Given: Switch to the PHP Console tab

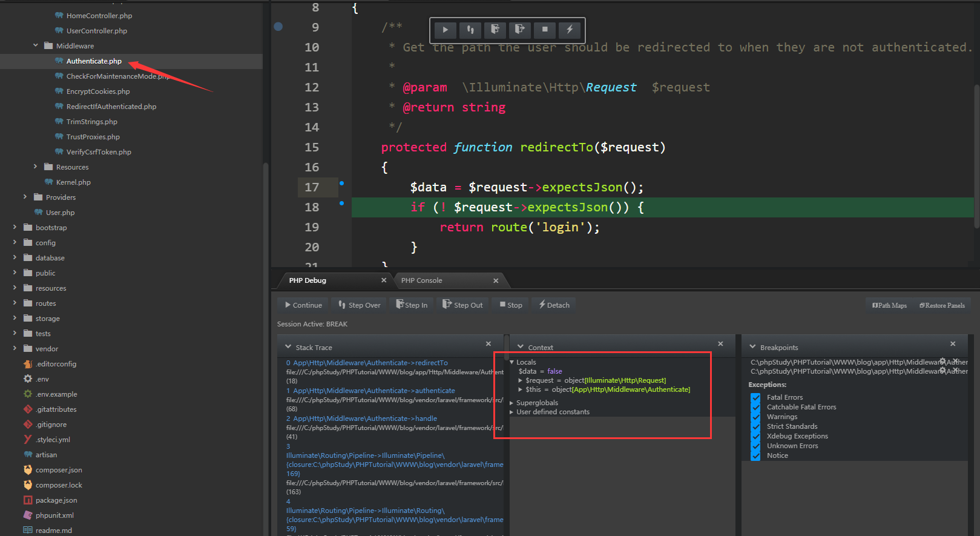Looking at the screenshot, I should (x=422, y=280).
